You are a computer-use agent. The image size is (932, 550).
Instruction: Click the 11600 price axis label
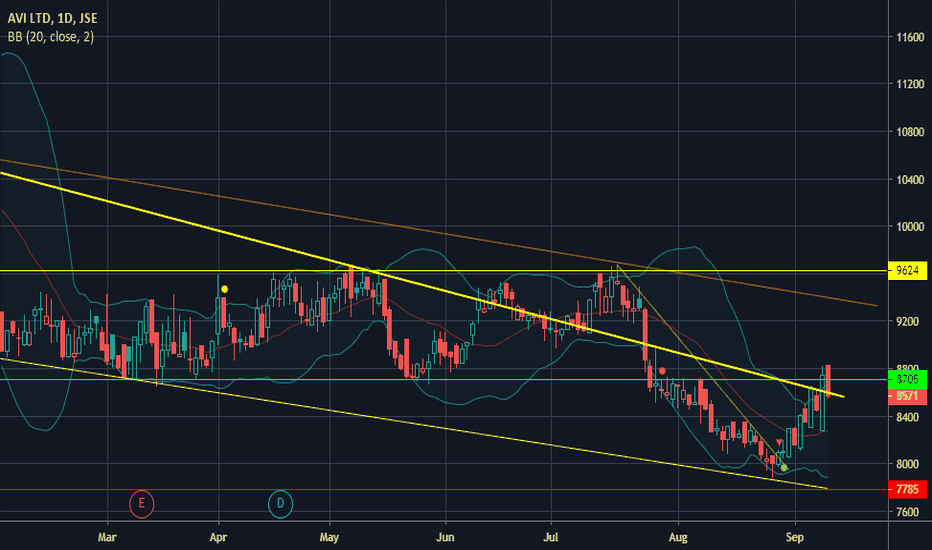(x=910, y=37)
